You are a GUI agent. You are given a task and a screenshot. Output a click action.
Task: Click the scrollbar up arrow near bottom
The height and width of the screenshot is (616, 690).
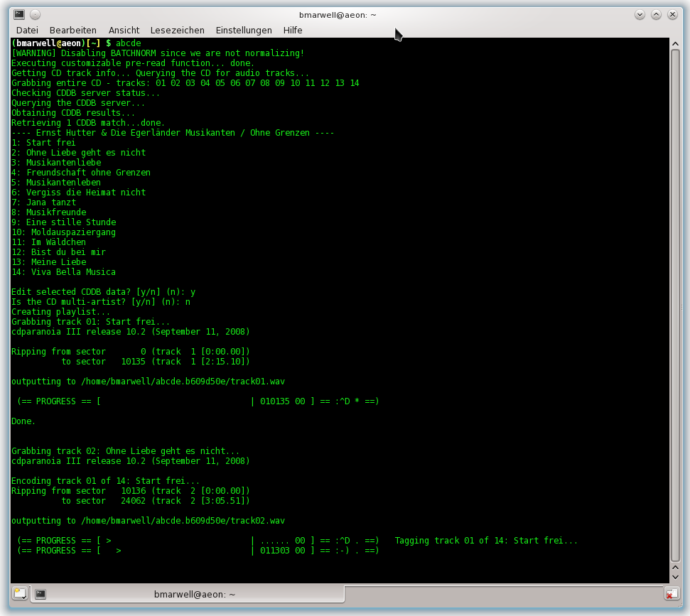(x=676, y=568)
